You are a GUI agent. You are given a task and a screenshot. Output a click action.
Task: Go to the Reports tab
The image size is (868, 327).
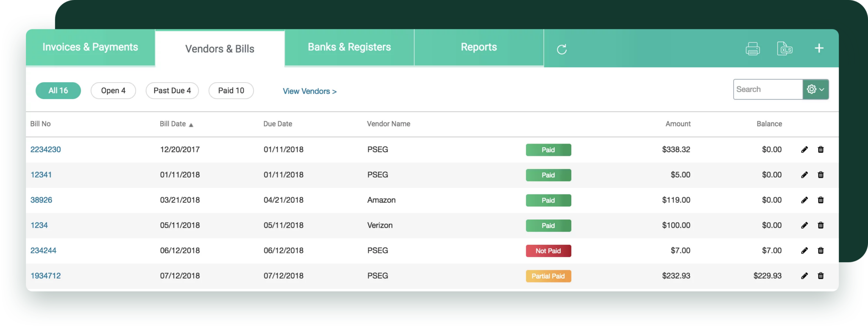(479, 47)
